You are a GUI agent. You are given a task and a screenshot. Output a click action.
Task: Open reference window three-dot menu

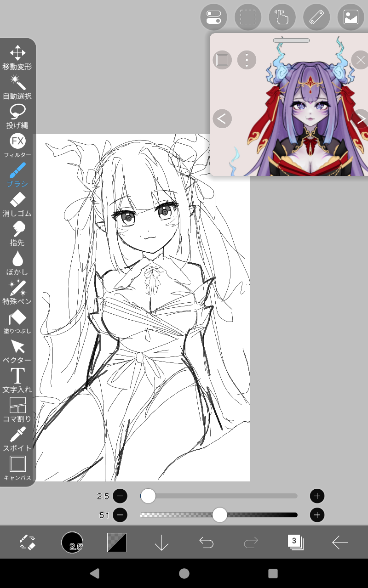coord(247,60)
